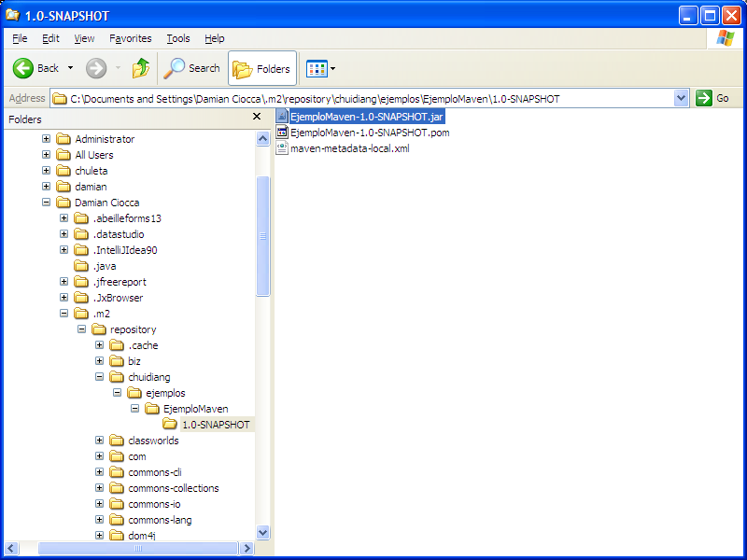Click the folder tree scroll up arrow

[262, 138]
